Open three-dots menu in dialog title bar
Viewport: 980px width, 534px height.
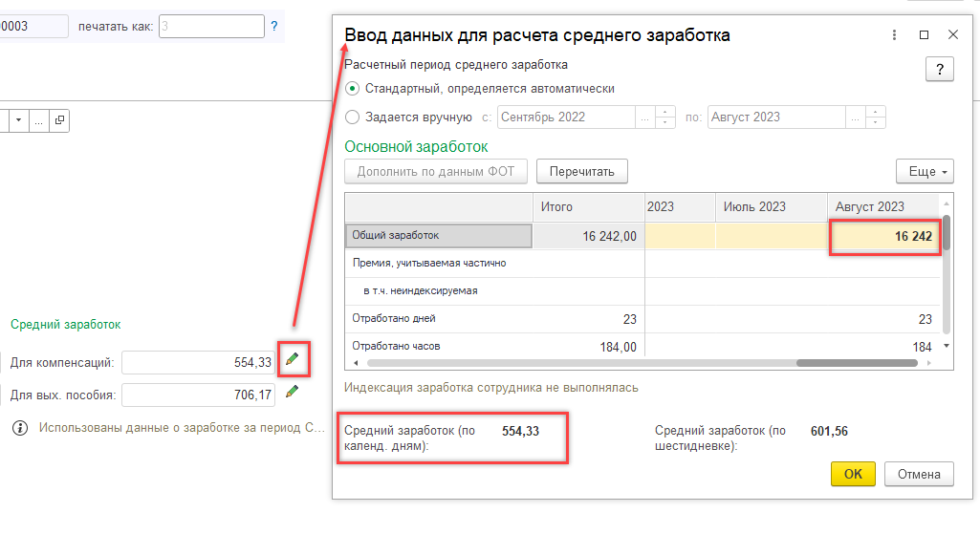[894, 34]
